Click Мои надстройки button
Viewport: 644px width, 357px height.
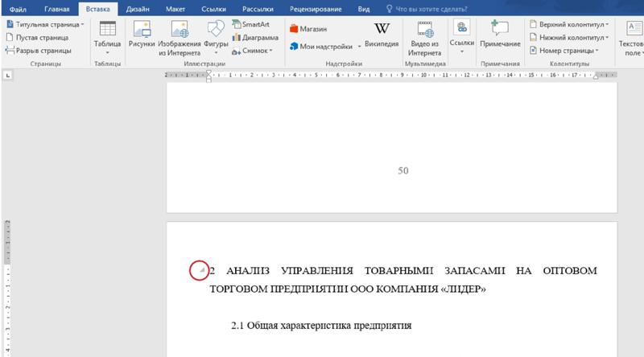coord(321,47)
